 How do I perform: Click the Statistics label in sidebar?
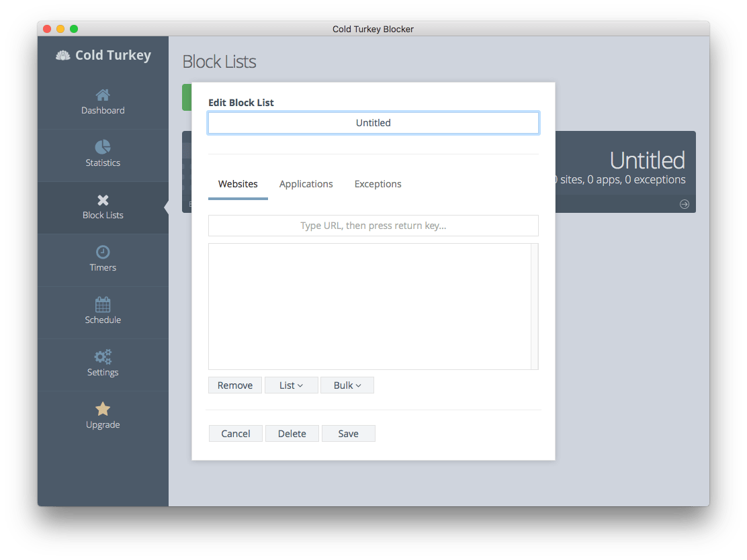pos(103,163)
